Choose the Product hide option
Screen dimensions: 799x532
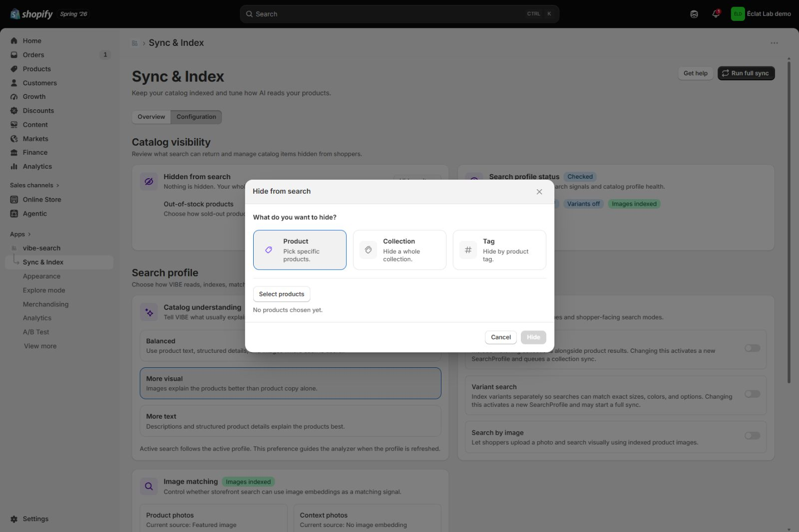[x=300, y=250]
